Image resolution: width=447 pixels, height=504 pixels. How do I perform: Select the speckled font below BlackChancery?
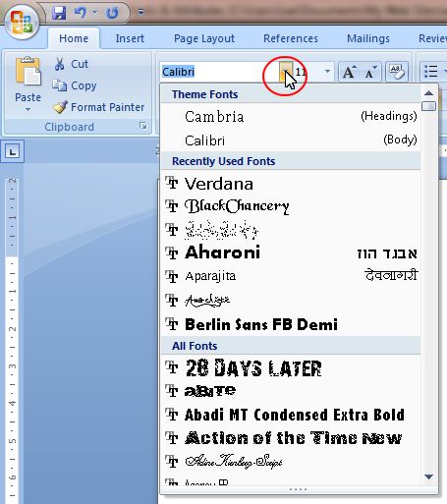(291, 230)
